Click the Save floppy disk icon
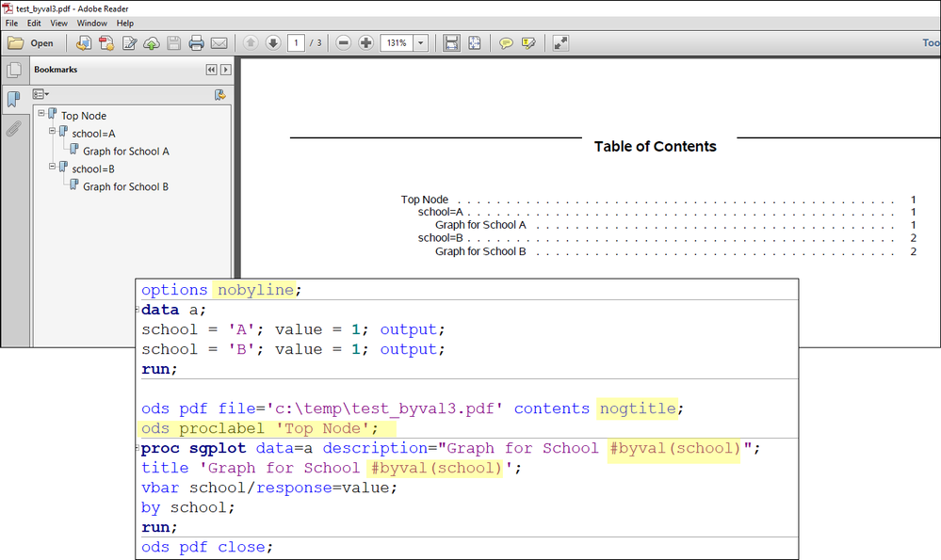 click(x=173, y=43)
